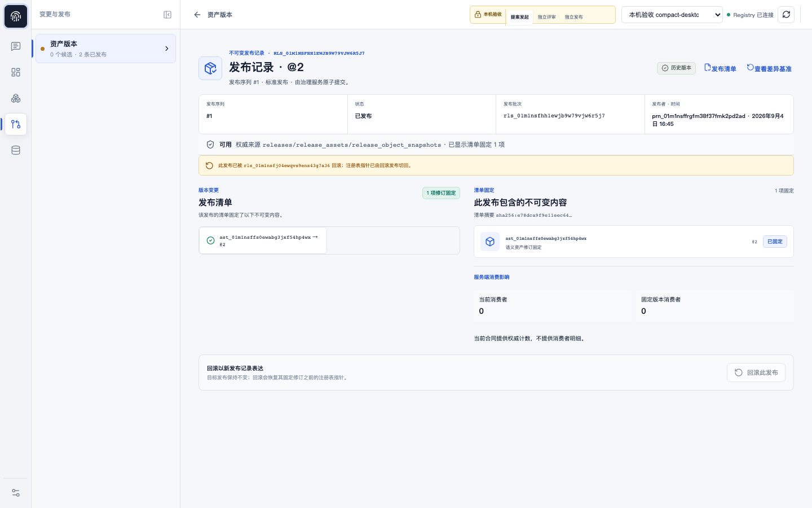Screen dimensions: 812x508
Task: Click the package icon next to 发布记录 title
Action: [x=210, y=68]
